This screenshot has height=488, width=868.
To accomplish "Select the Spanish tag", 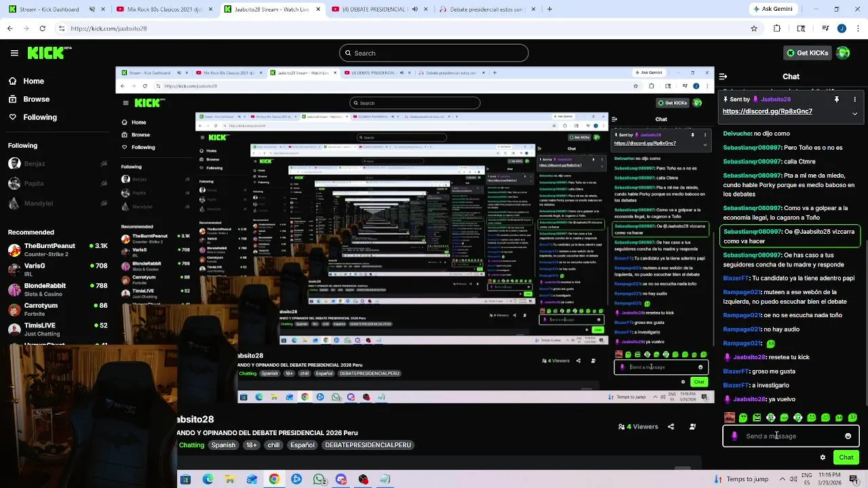I will (x=223, y=445).
